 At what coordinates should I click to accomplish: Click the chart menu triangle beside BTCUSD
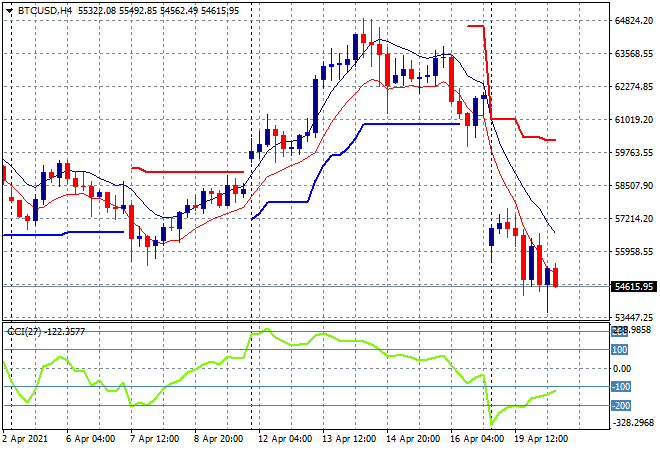[9, 9]
